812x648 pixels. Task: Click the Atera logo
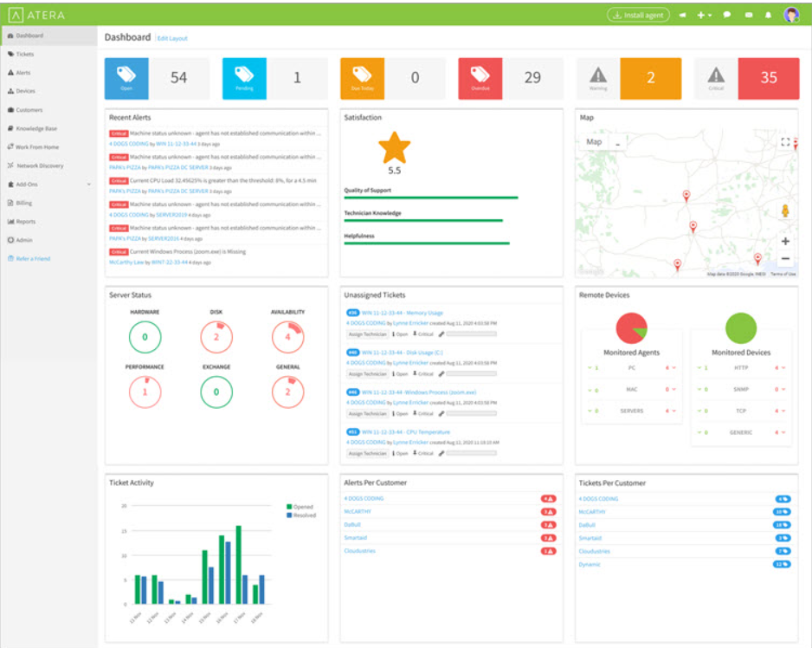pyautogui.click(x=37, y=15)
